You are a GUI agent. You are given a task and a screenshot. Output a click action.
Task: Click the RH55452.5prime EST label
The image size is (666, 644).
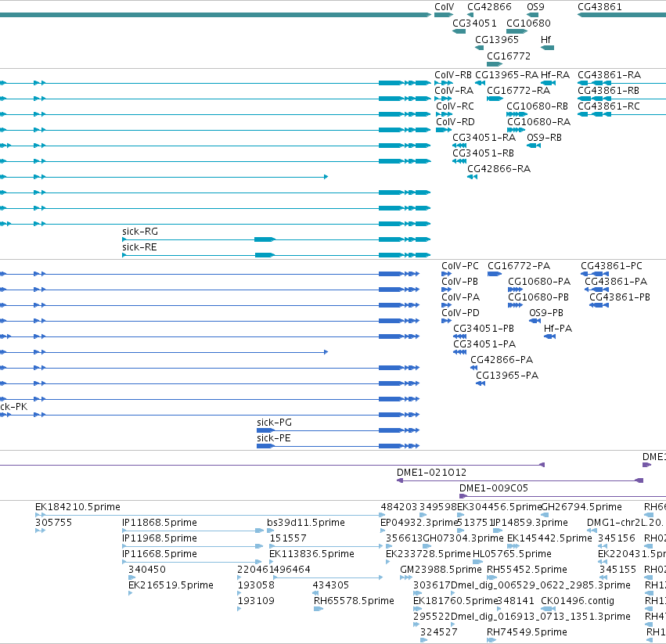pyautogui.click(x=527, y=569)
